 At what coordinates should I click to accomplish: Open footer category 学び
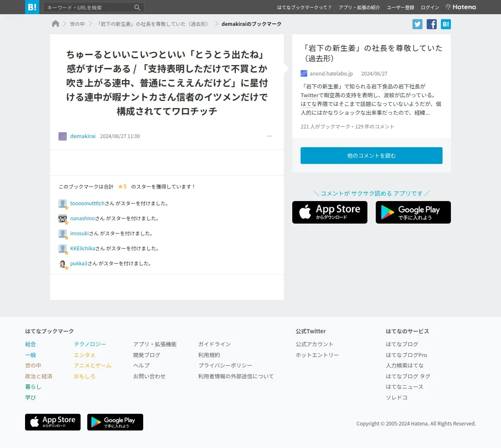tap(30, 398)
